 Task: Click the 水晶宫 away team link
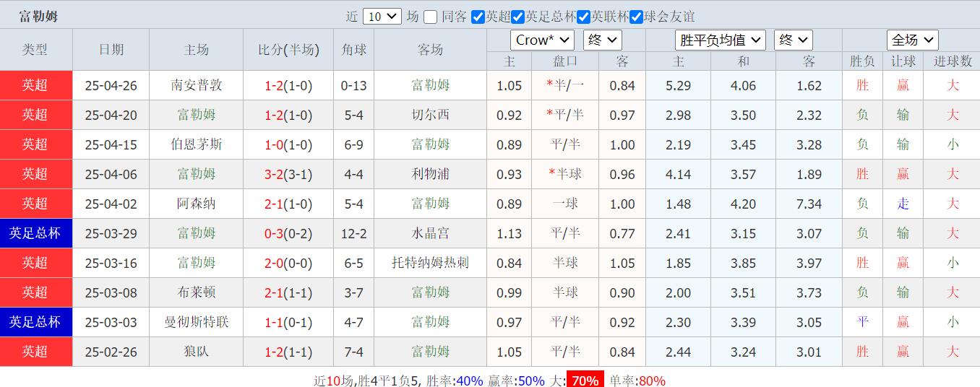(x=430, y=233)
